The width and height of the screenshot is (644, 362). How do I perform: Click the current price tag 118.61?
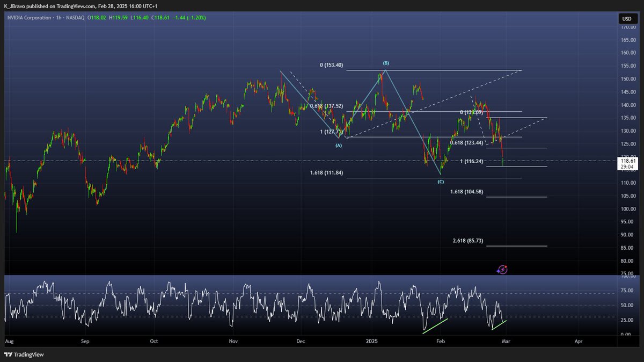(x=628, y=161)
